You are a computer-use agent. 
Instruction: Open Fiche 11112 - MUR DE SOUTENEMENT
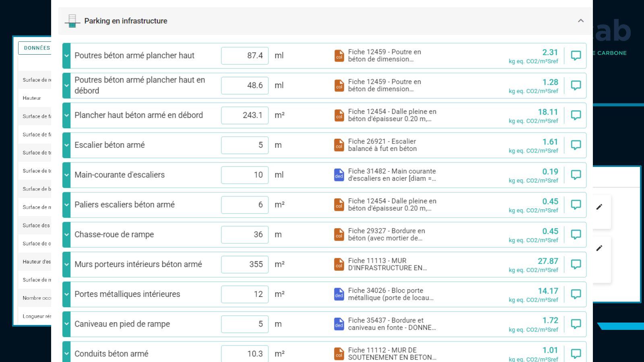pos(392,354)
